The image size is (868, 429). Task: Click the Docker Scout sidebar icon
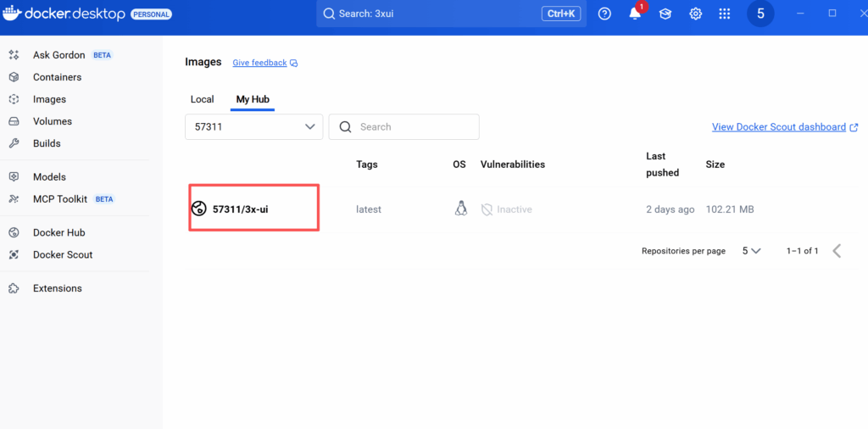pos(14,254)
